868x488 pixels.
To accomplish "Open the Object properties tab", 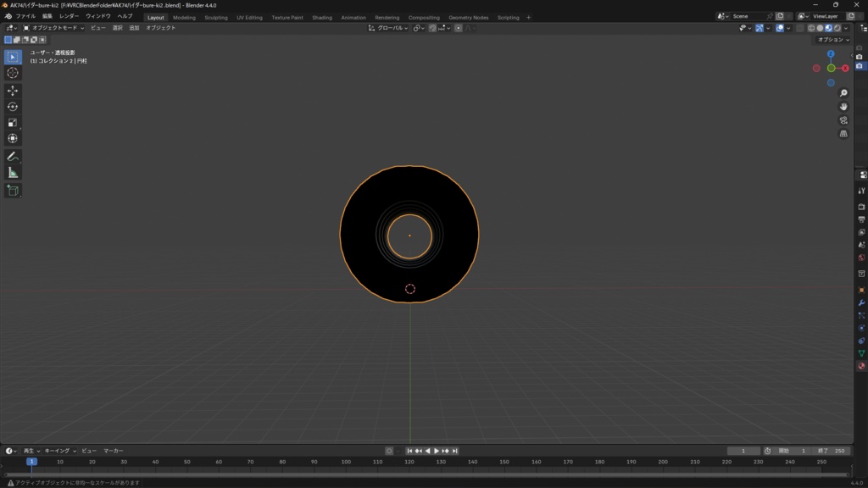I will tap(861, 290).
